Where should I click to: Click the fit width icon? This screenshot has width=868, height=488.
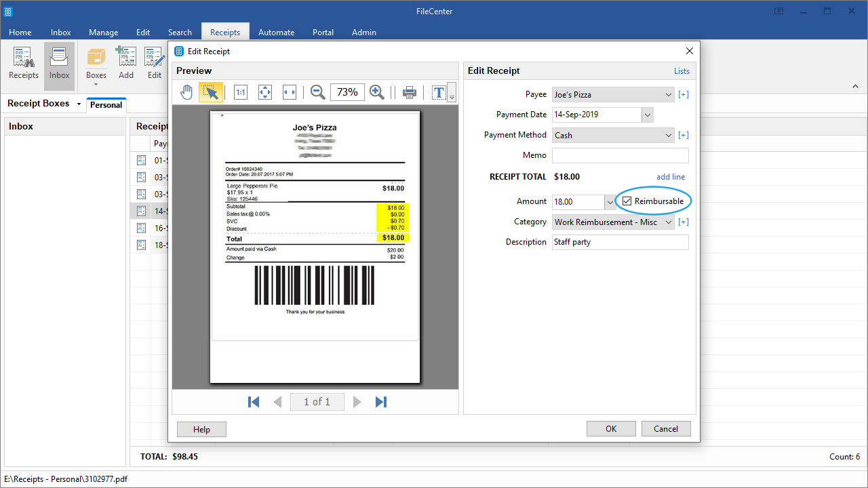(290, 92)
